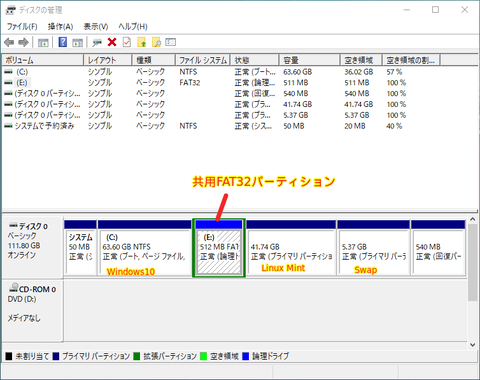
Task: Click the 36.02 GB free space cell
Action: coord(359,72)
